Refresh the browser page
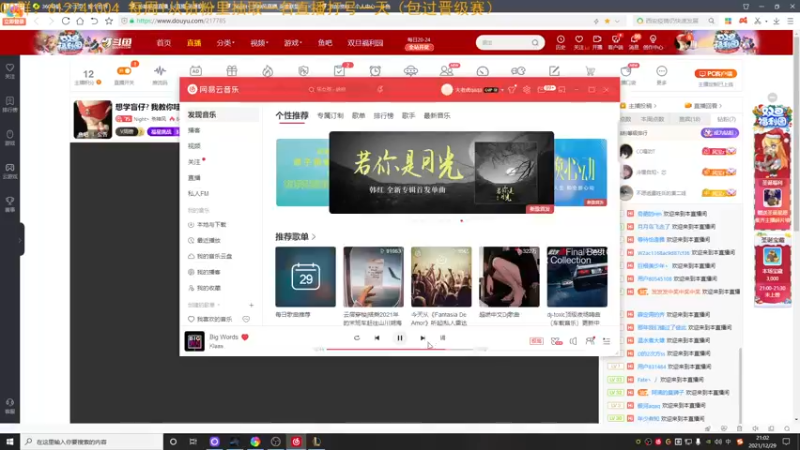Viewport: 800px width, 450px height. point(66,21)
